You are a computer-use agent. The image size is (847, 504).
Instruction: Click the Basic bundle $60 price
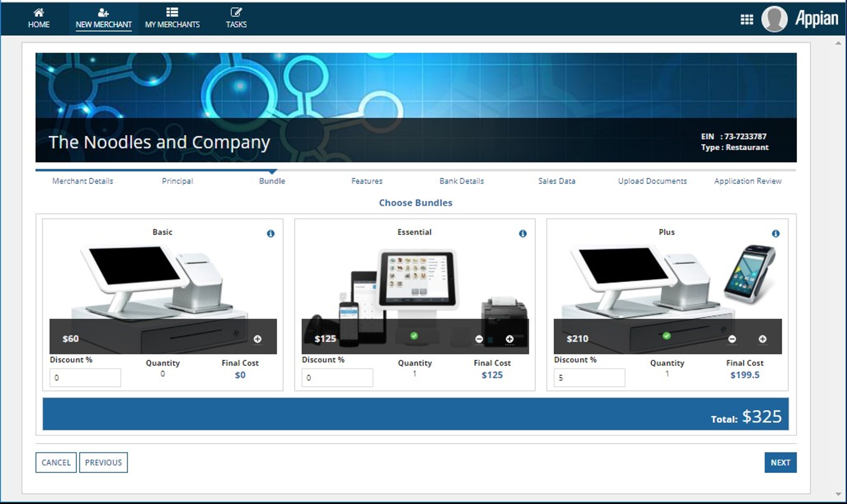click(x=71, y=339)
